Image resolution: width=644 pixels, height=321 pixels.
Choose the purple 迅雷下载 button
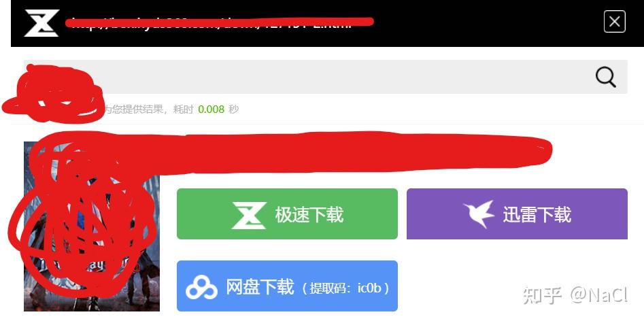(517, 214)
